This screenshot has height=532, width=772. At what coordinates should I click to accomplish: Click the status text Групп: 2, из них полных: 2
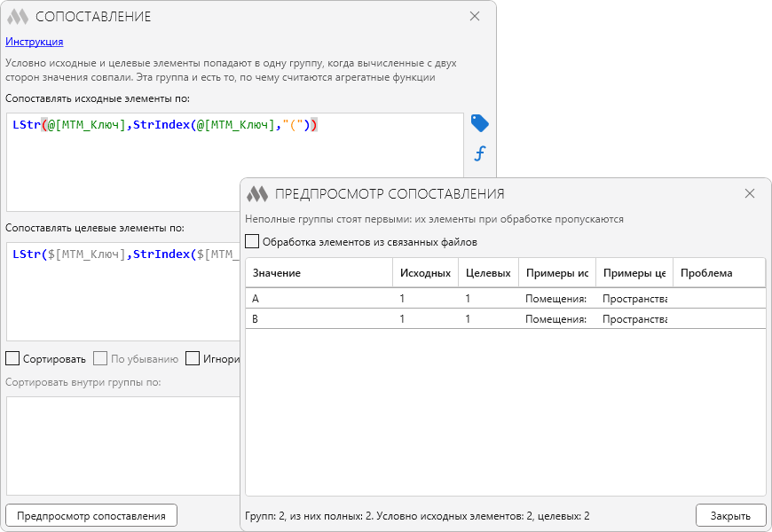(309, 516)
